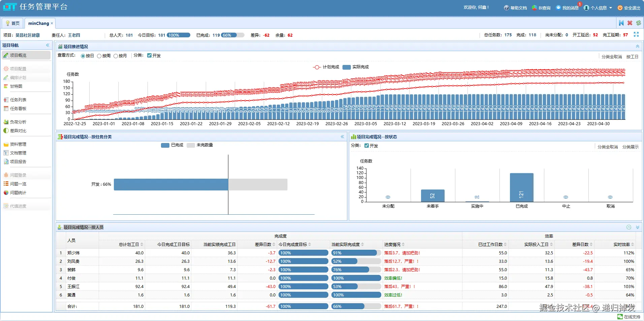Open 我的消息 message notifications
The image size is (644, 321).
567,8
